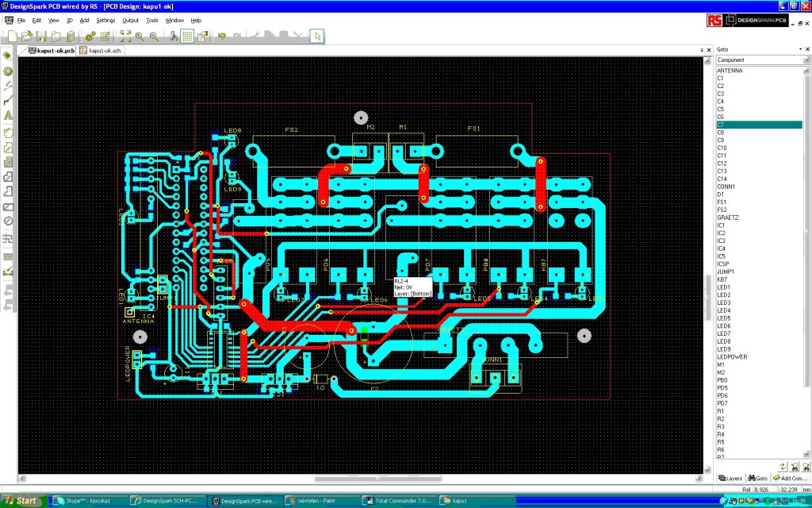Switch to the kapu1-ok.pcb tab

coord(52,51)
